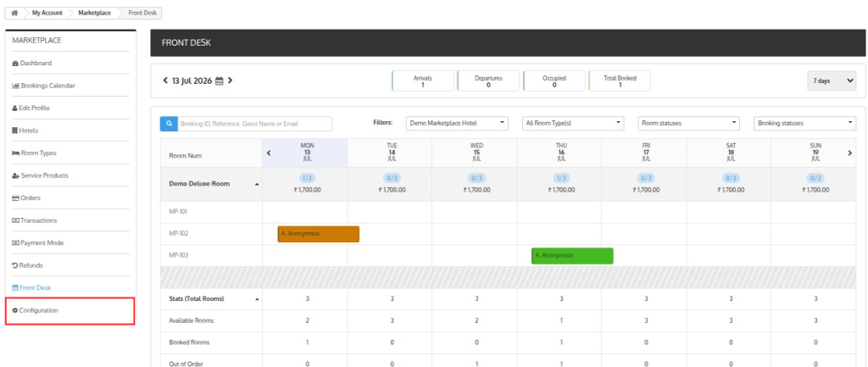Click the blue search icon button
This screenshot has width=868, height=367.
169,124
